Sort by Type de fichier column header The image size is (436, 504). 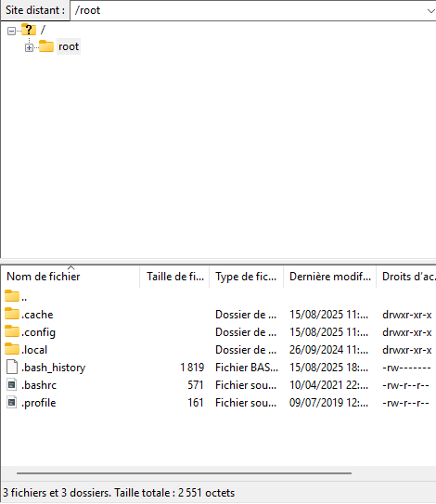(x=246, y=277)
